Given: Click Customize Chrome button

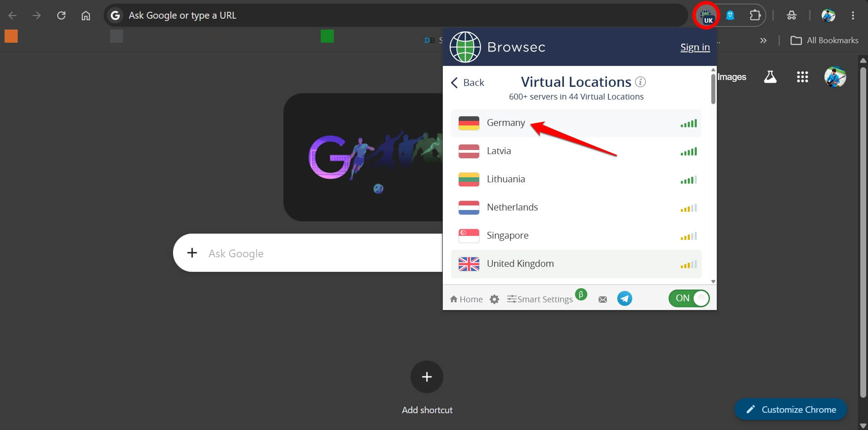Looking at the screenshot, I should point(791,410).
